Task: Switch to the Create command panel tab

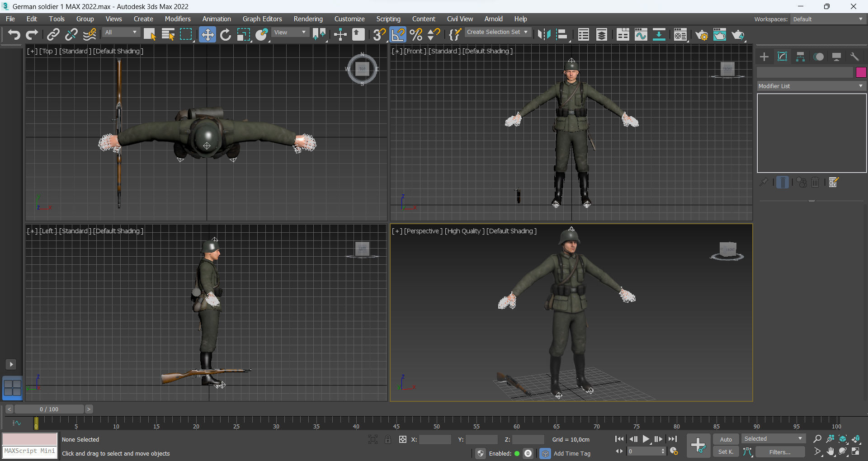Action: (764, 56)
